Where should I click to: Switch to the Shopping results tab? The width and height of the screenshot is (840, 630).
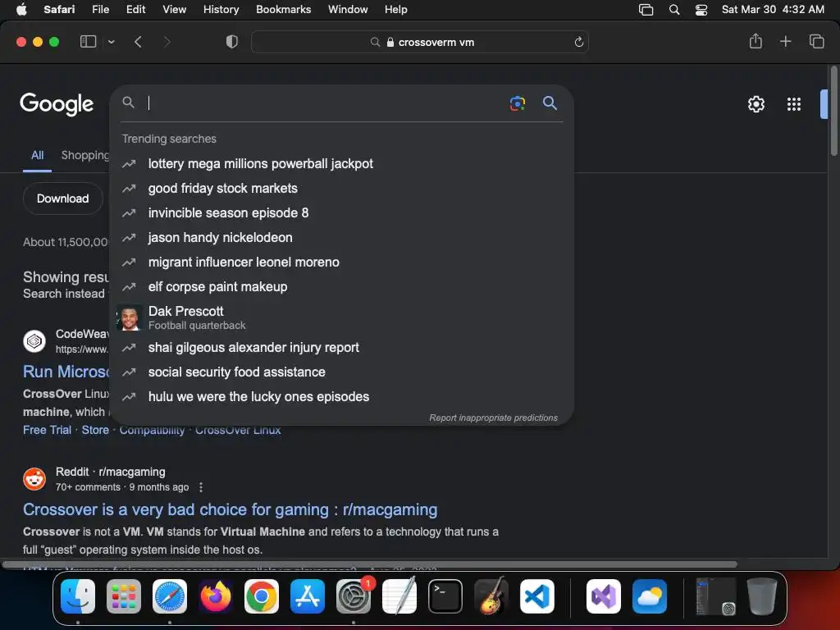[85, 155]
